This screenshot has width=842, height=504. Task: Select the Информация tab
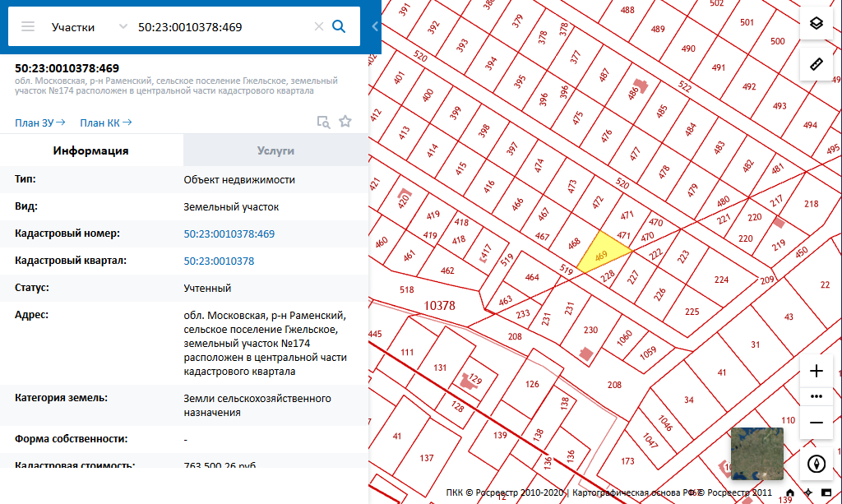pyautogui.click(x=90, y=150)
